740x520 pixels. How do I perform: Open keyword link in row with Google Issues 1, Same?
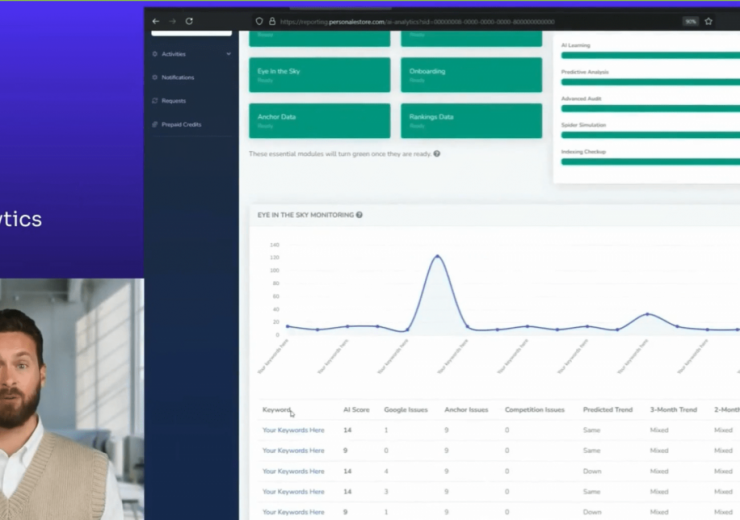click(293, 430)
